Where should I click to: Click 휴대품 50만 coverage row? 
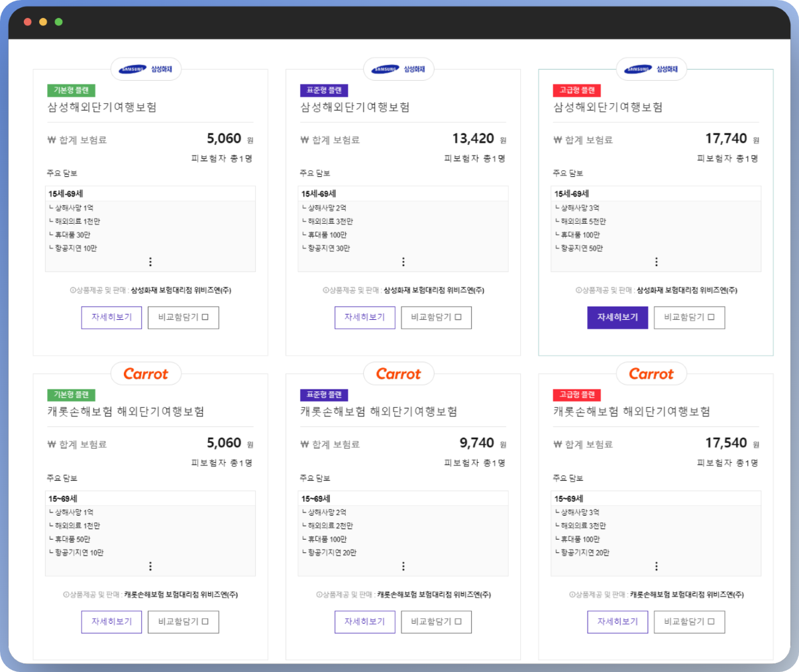click(x=70, y=540)
